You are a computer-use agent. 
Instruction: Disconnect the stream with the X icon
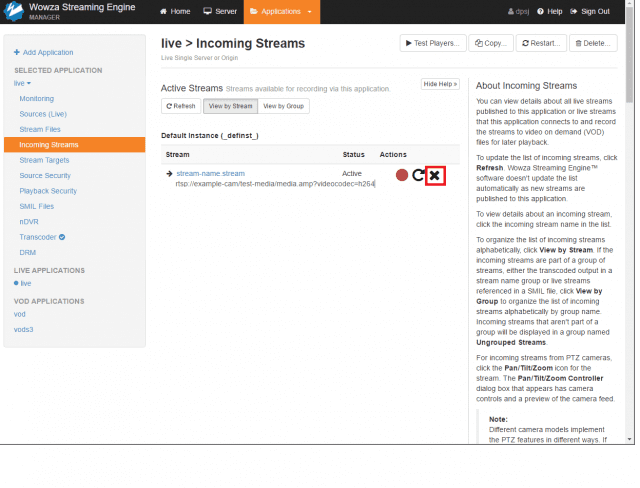[435, 175]
